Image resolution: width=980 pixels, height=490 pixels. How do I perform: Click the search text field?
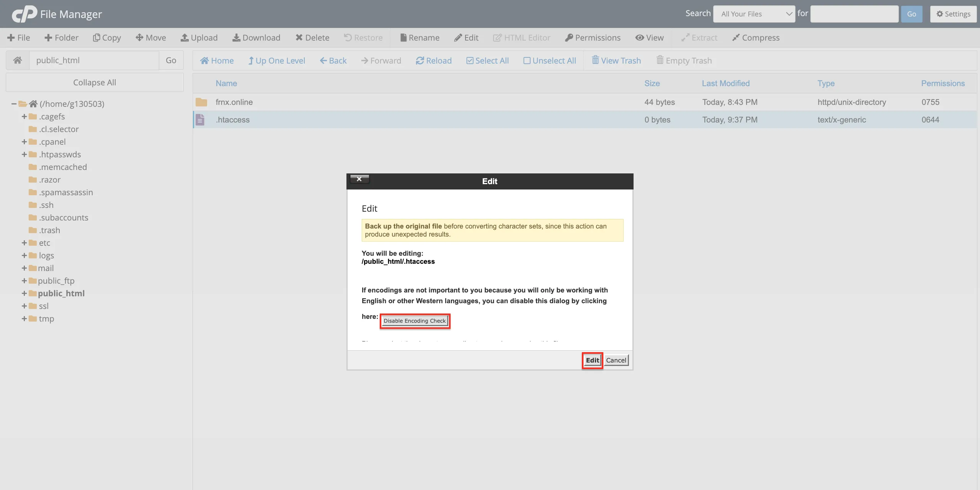854,14
